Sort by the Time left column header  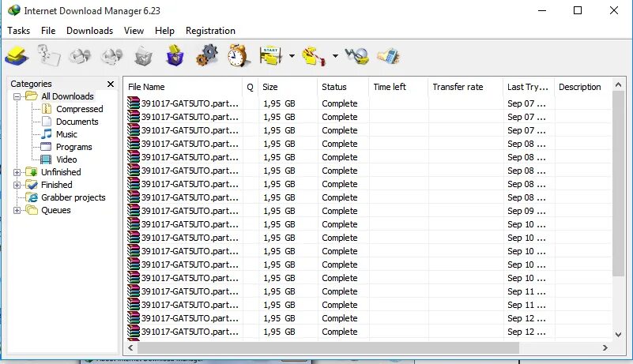(398, 87)
